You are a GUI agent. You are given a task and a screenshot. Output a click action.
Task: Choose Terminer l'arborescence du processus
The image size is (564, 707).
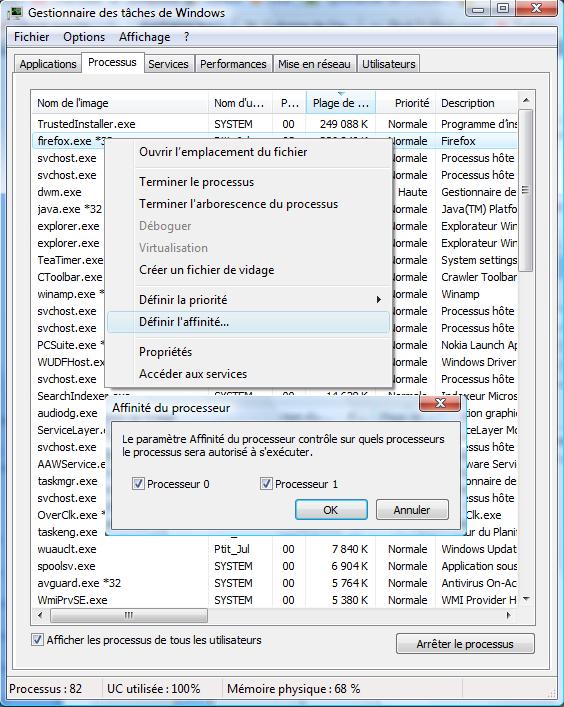pyautogui.click(x=248, y=204)
